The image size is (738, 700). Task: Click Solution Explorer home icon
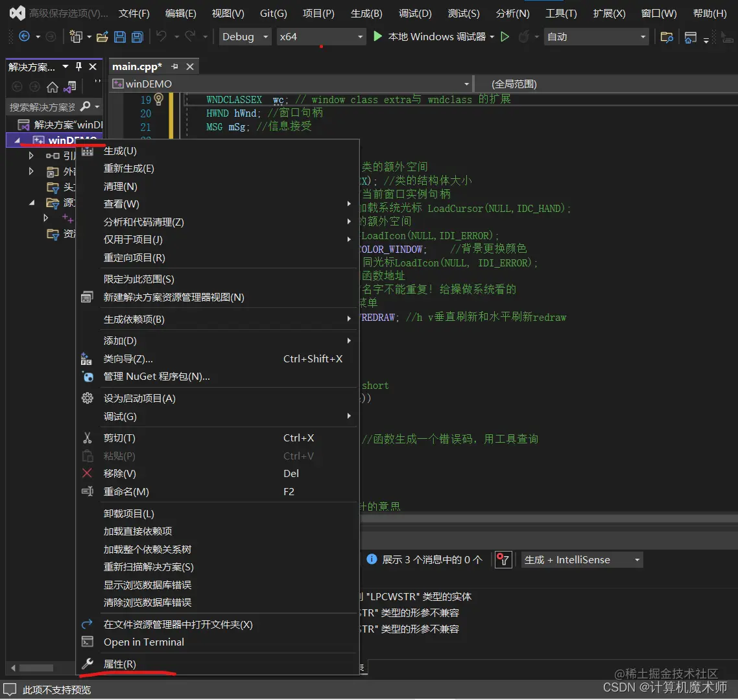53,87
